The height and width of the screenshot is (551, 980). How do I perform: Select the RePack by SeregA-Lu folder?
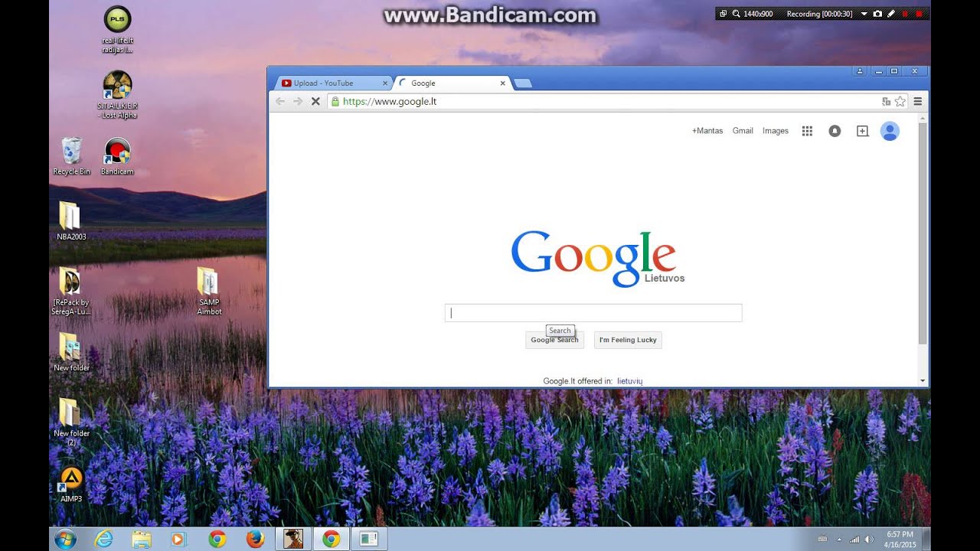point(71,291)
